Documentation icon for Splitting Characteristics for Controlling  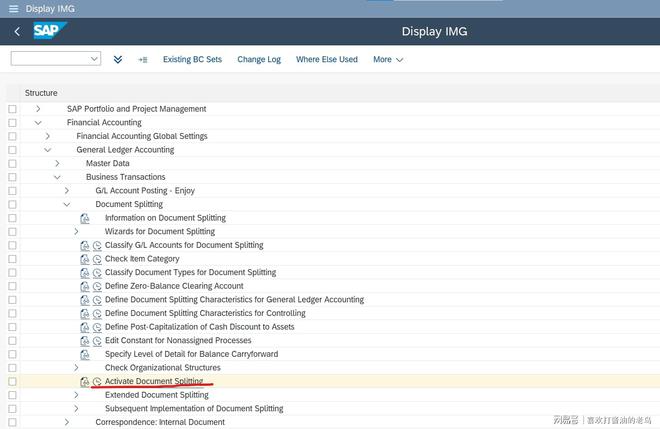[x=85, y=314]
